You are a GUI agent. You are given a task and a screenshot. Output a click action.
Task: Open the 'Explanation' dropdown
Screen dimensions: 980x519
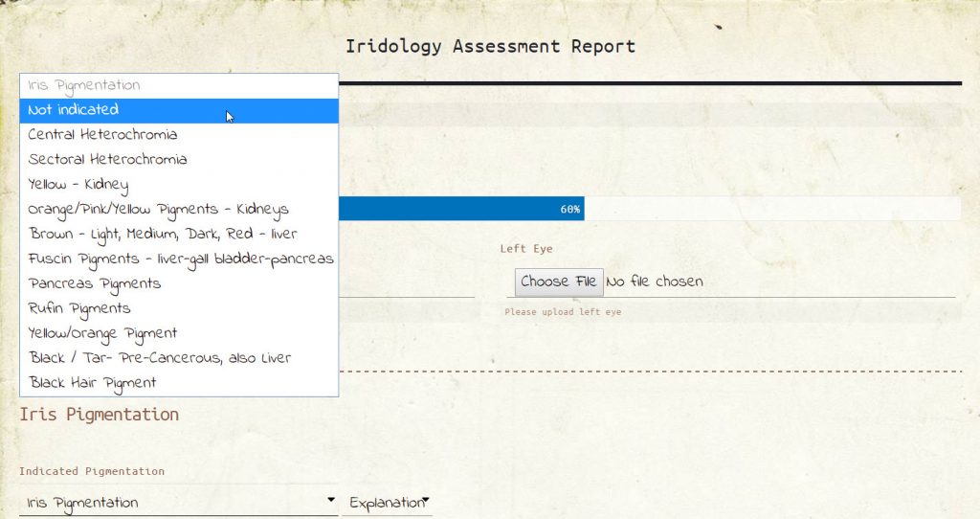(388, 503)
